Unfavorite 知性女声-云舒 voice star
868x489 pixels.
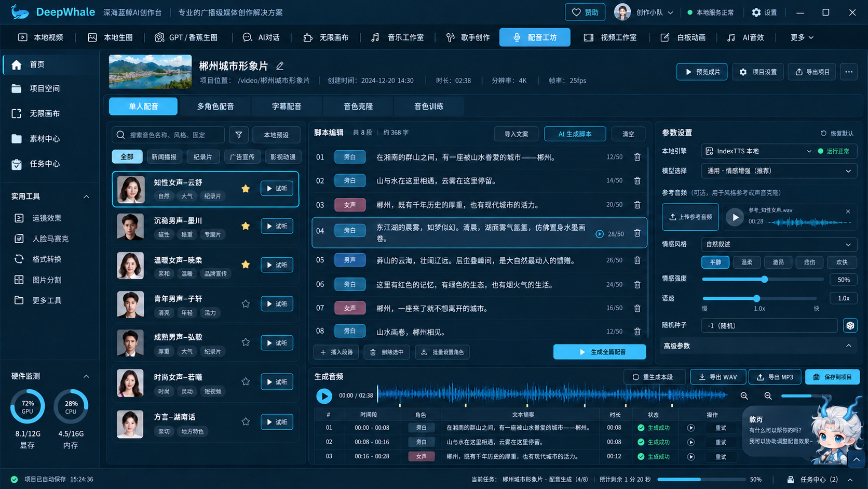pos(246,189)
